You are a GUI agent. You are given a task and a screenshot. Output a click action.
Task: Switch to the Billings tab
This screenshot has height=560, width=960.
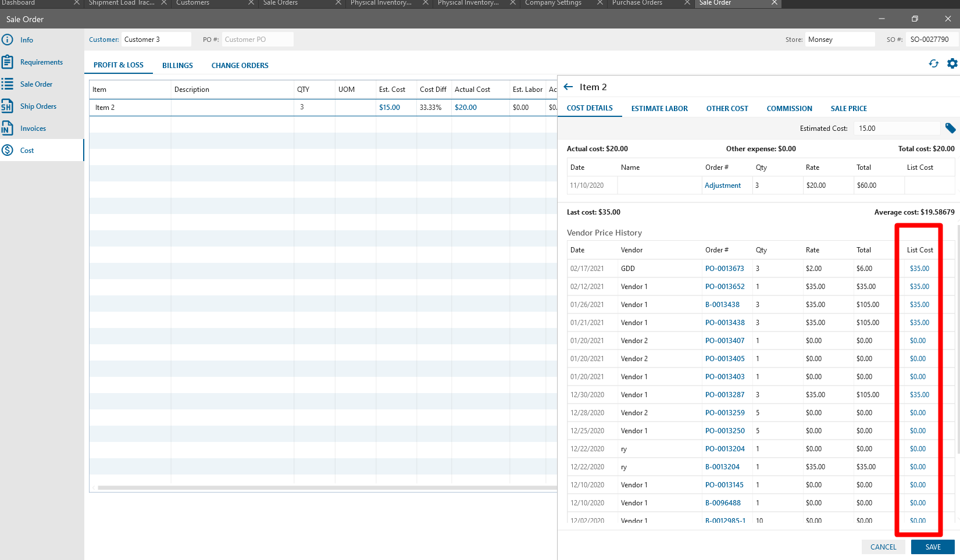click(x=177, y=66)
